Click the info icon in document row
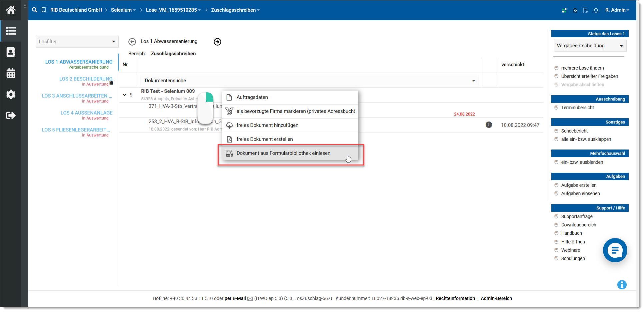The width and height of the screenshot is (644, 312). click(x=489, y=125)
